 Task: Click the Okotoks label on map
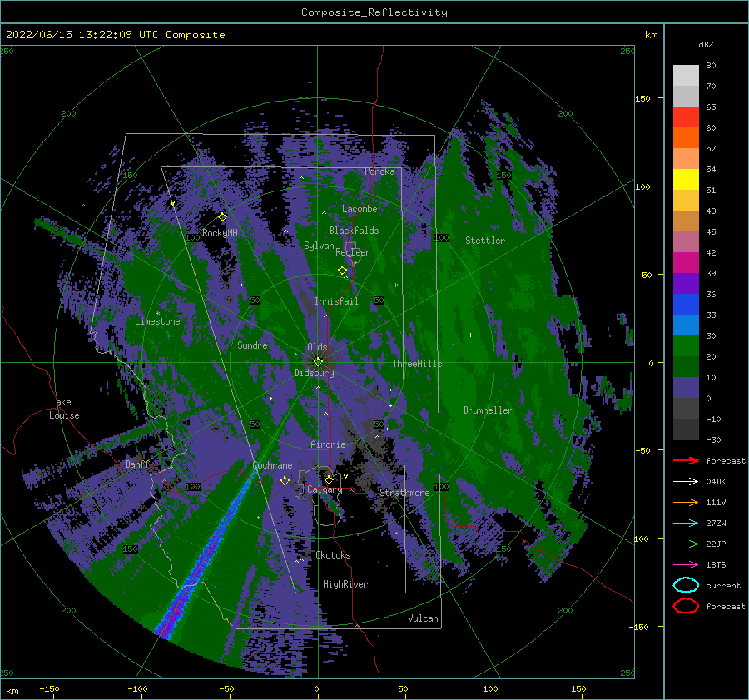coord(333,555)
